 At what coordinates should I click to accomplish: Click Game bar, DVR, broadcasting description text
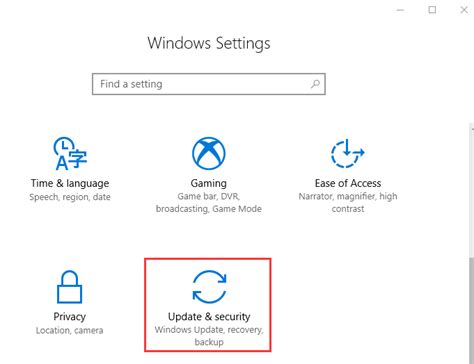[x=209, y=203]
